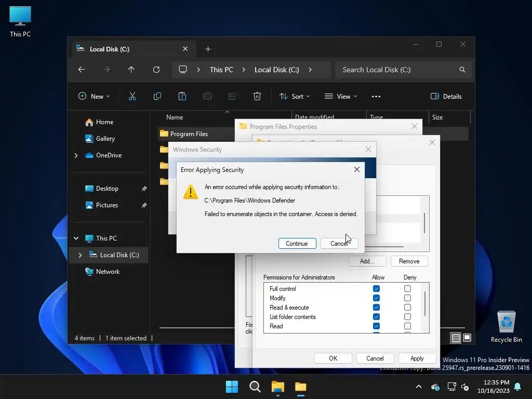Expand chevron after This PC in breadcrumb
Viewport: 532px width, 399px height.
coord(244,70)
